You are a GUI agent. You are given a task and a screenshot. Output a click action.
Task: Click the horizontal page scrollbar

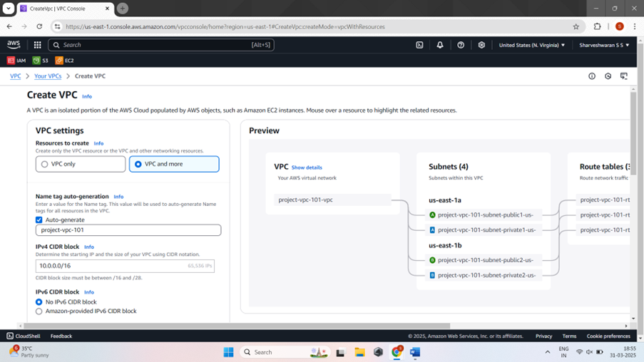click(237, 326)
